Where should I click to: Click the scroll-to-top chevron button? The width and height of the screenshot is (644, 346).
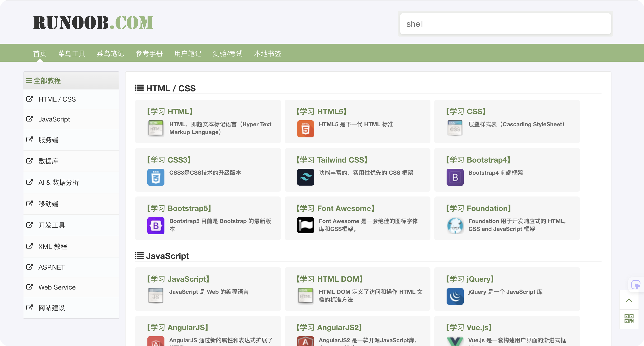pos(629,300)
